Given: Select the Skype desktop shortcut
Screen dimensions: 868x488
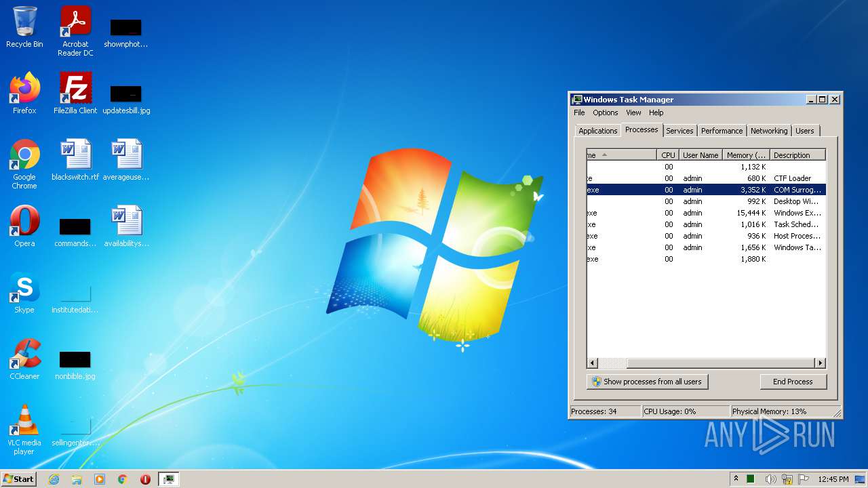Looking at the screenshot, I should tap(24, 293).
